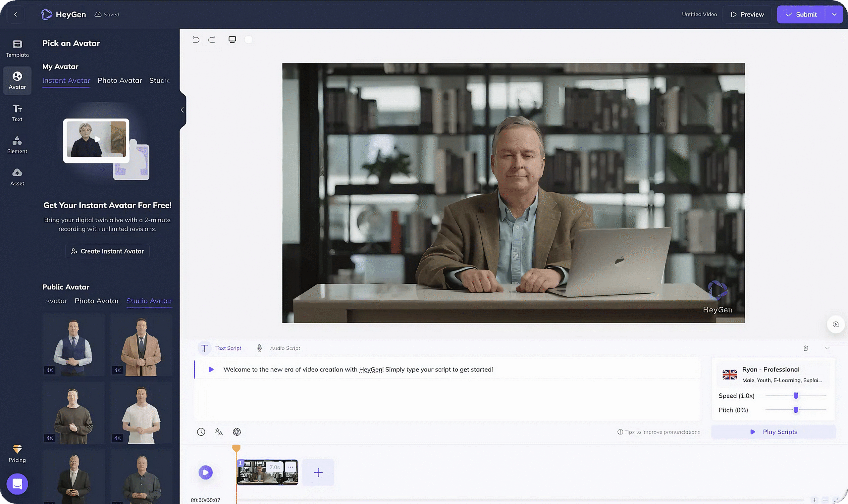Switch to Audio Script mode
848x504 pixels.
click(x=278, y=348)
